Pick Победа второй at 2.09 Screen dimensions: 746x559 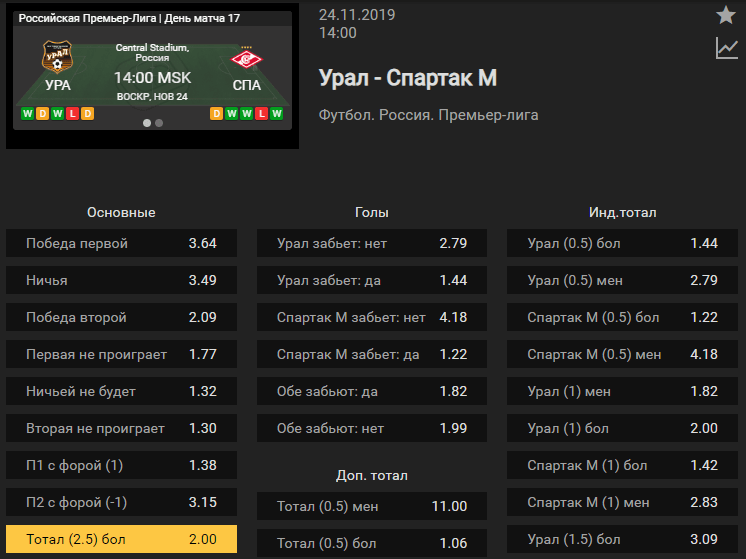[121, 317]
